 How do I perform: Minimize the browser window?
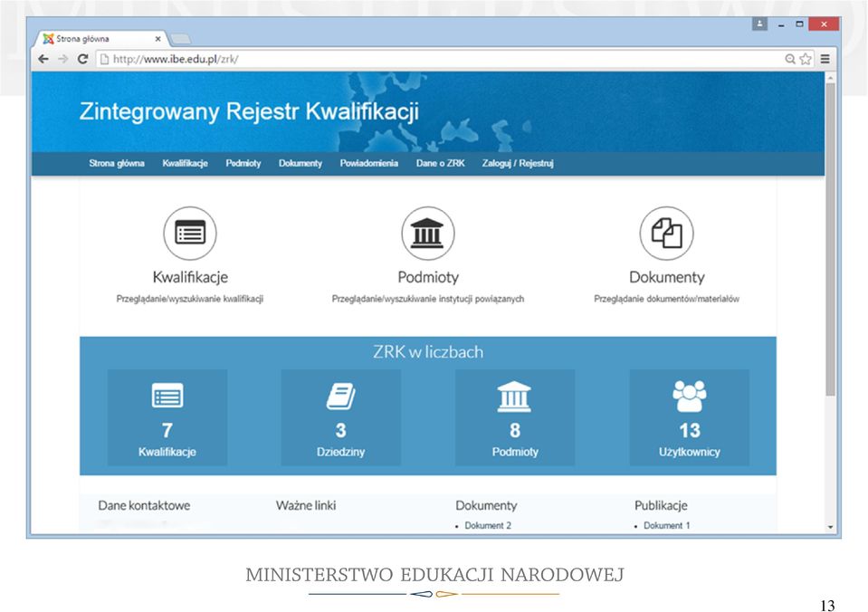(781, 24)
